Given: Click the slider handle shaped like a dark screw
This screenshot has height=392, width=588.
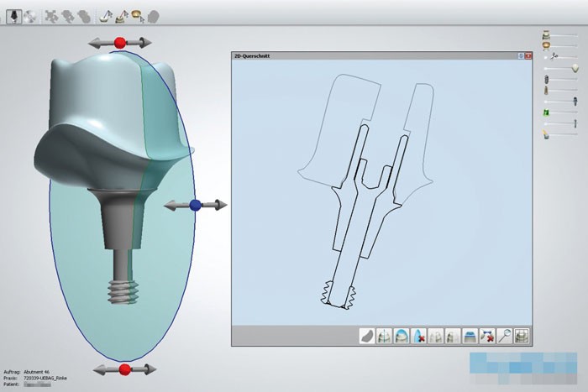Looking at the screenshot, I should (575, 101).
